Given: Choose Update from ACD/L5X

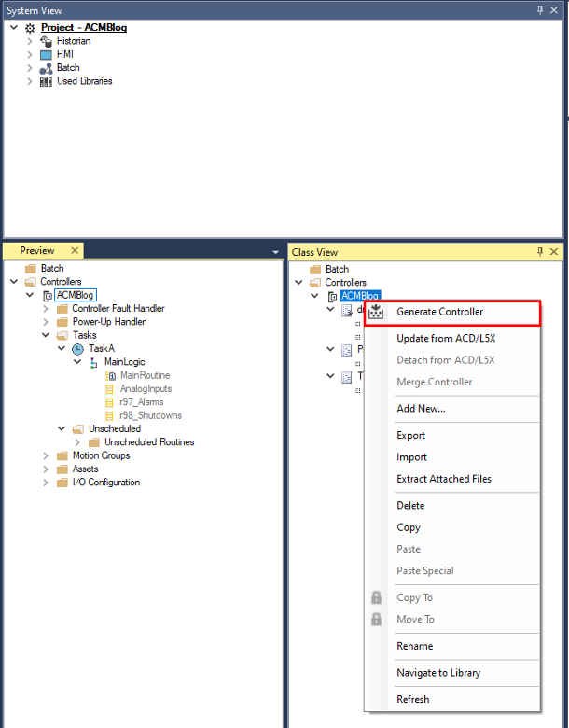Looking at the screenshot, I should pyautogui.click(x=445, y=339).
